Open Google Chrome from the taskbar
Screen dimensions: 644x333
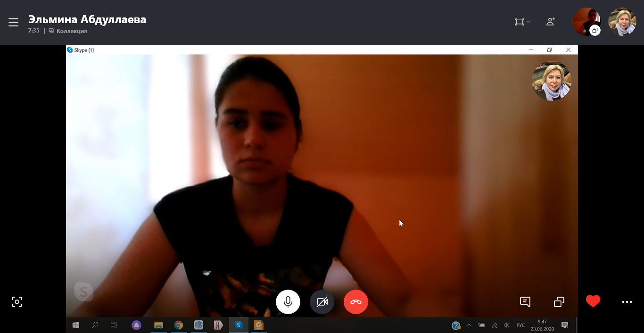178,325
